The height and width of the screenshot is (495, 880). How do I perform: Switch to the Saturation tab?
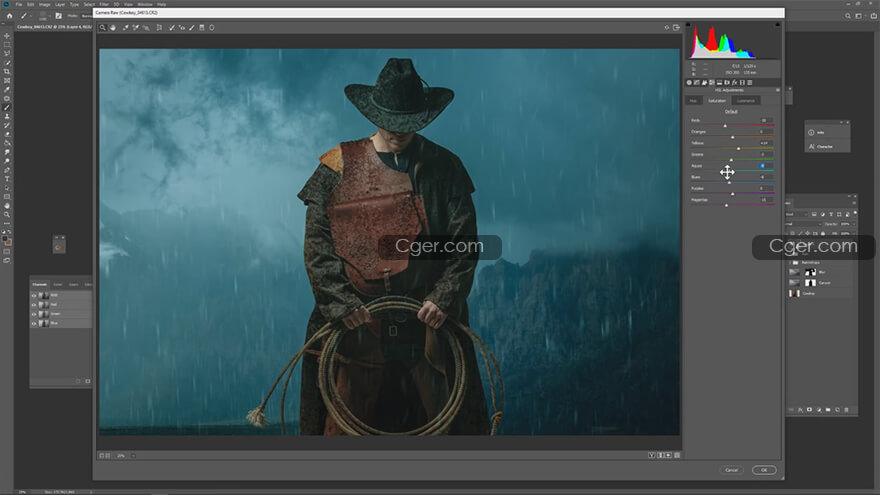717,100
